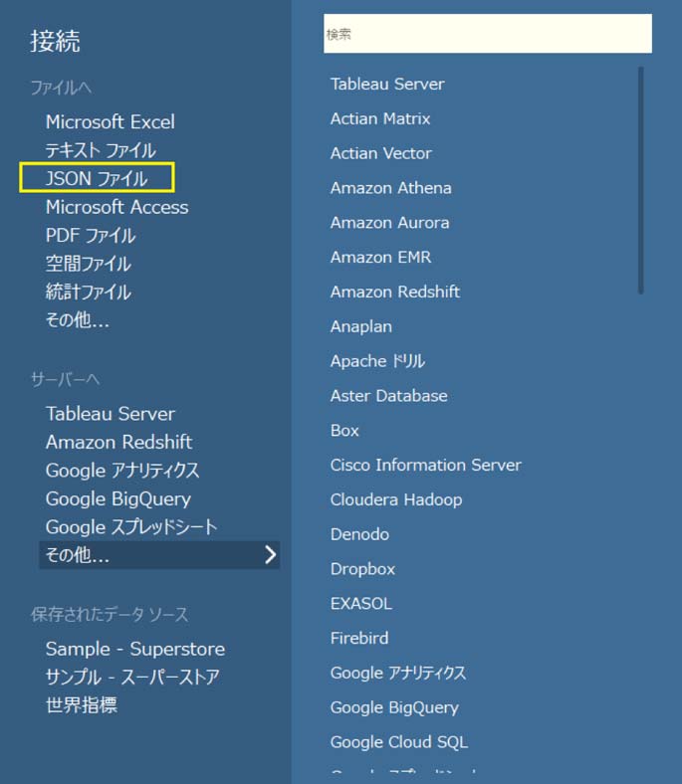Click the search field above the connector list
Viewport: 682px width, 784px height.
[x=487, y=34]
